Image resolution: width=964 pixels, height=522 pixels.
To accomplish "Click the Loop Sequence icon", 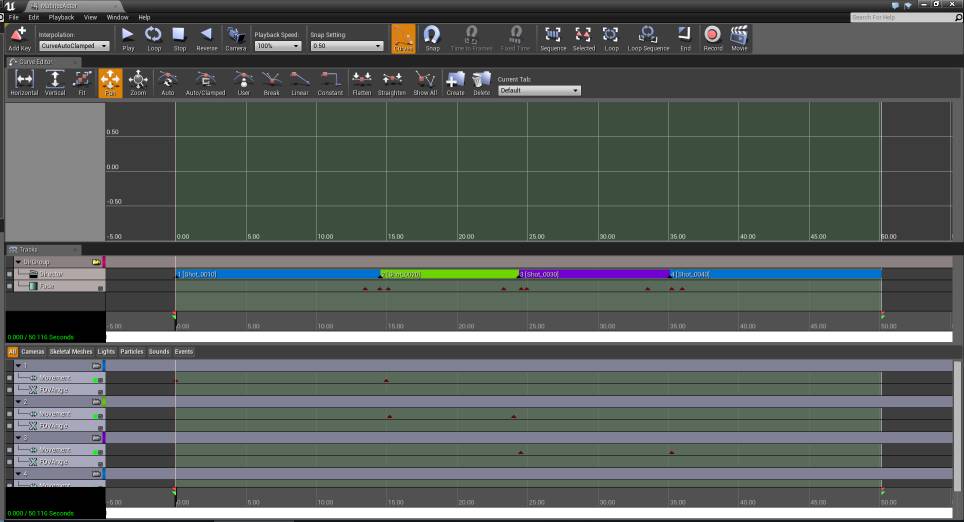I will 648,38.
